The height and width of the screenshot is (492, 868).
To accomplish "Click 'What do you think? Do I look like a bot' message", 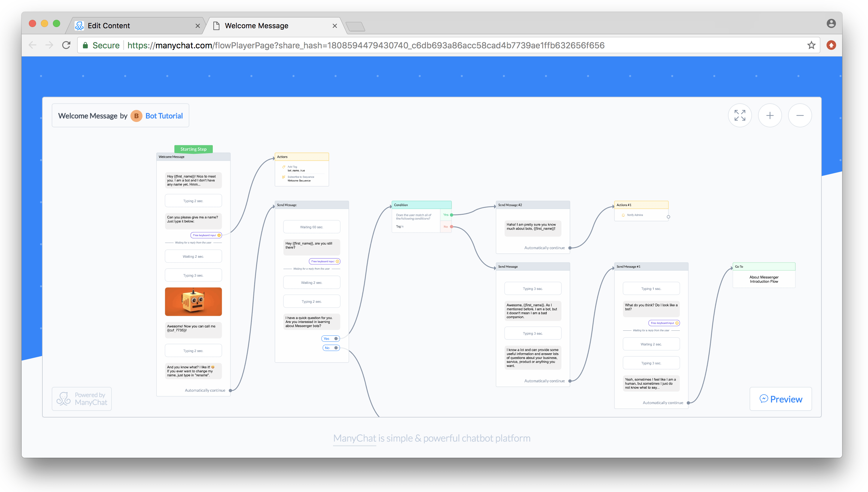I will [x=651, y=309].
